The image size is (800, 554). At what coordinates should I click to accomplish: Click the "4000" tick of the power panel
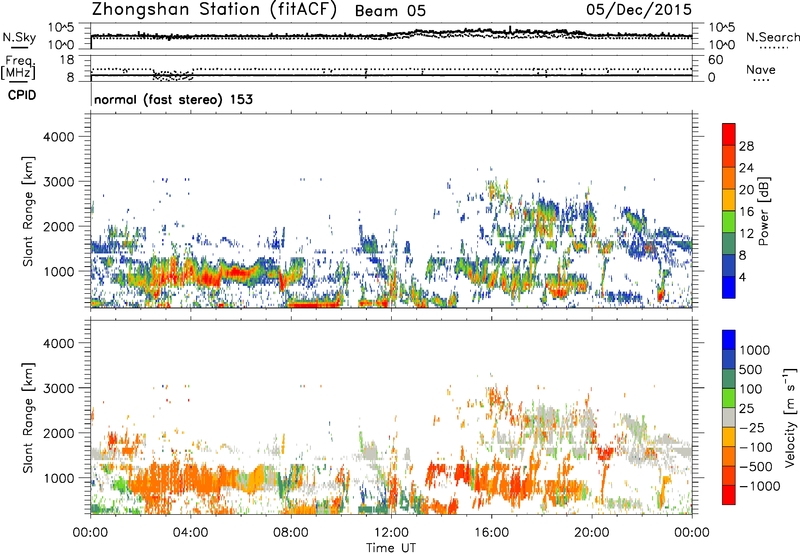(58, 137)
